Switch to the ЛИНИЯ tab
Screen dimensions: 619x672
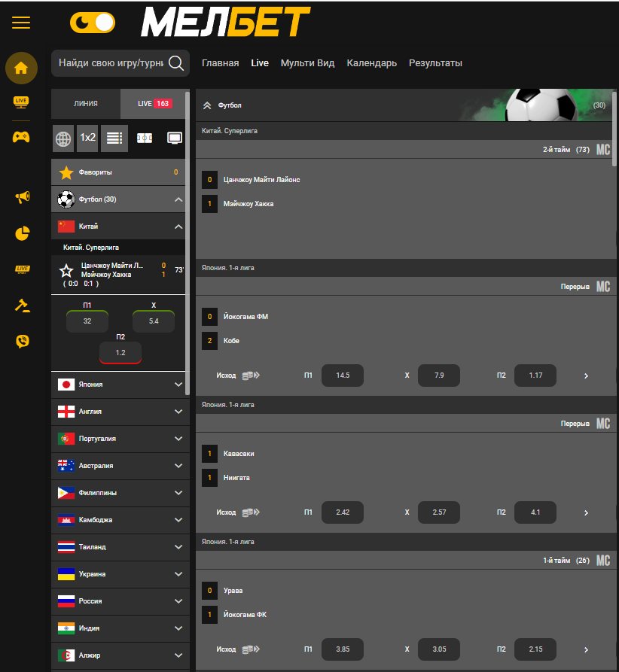pos(86,104)
